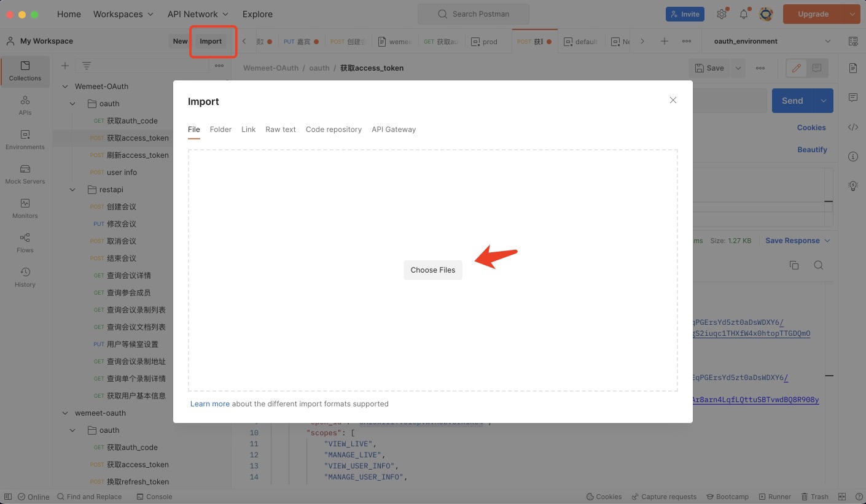Switch to comment mode icon

[x=817, y=68]
